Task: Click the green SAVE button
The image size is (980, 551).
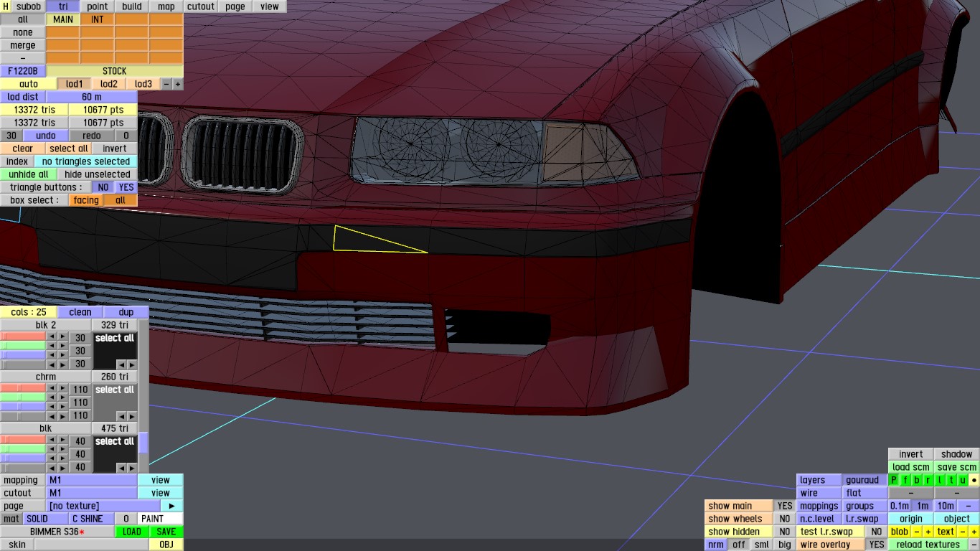Action: (x=166, y=532)
